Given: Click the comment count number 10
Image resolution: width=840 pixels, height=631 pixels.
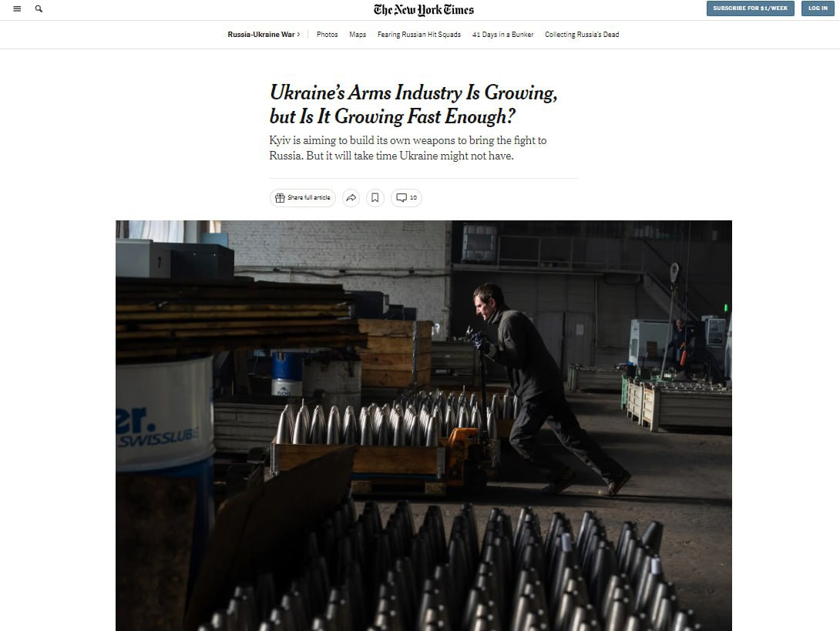Looking at the screenshot, I should coord(413,198).
